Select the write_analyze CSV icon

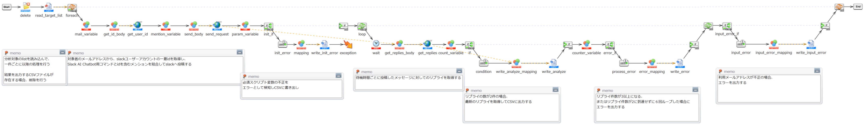click(x=553, y=63)
